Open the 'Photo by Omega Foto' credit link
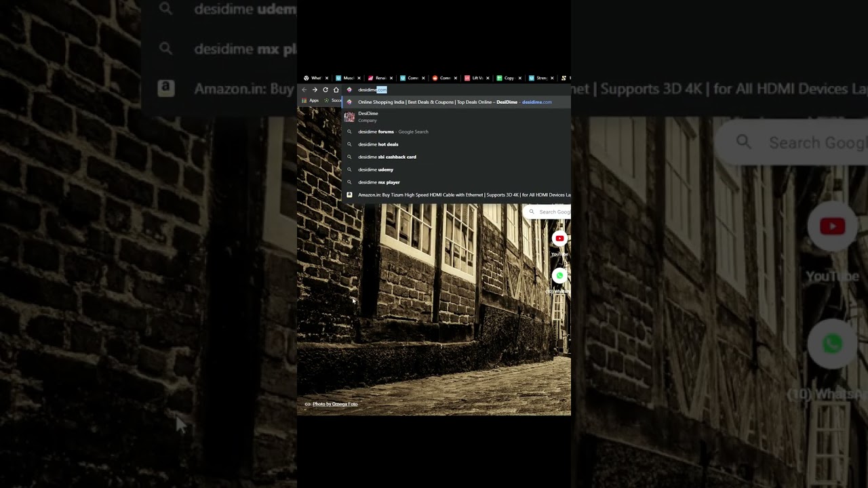This screenshot has width=868, height=488. point(335,404)
